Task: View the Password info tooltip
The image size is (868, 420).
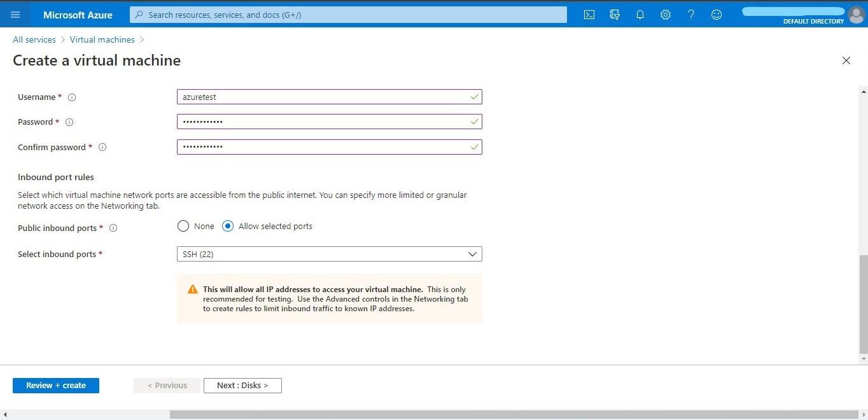Action: coord(69,122)
